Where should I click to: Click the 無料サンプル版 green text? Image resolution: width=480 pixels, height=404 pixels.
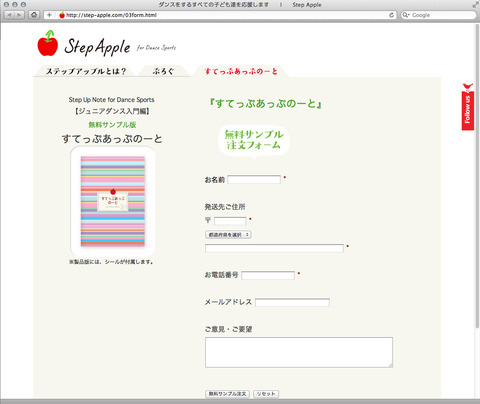[112, 125]
